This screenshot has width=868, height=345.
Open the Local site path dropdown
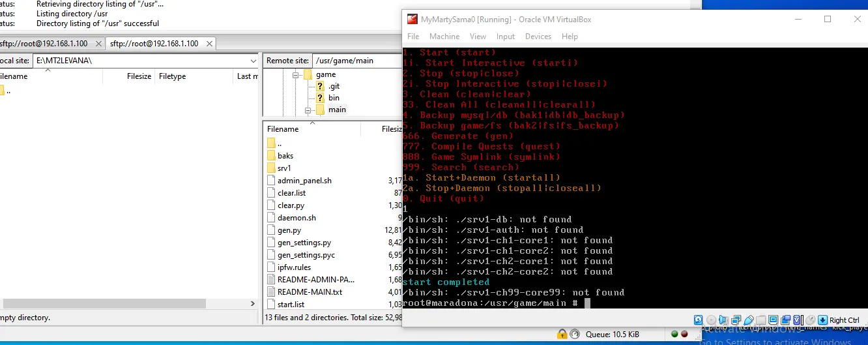[x=253, y=61]
